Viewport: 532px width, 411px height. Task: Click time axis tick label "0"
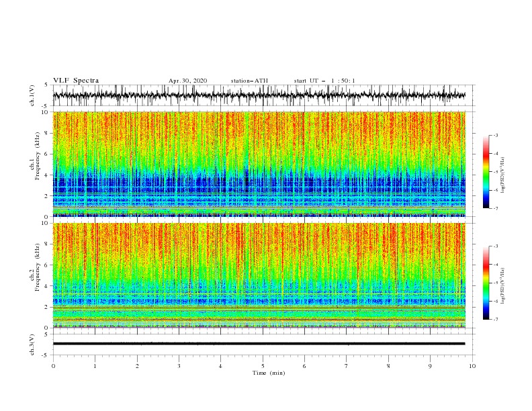(53, 366)
